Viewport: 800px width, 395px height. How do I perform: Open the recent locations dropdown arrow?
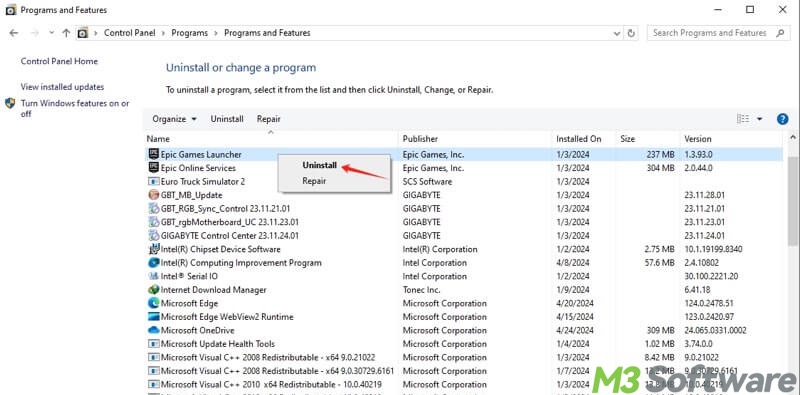[x=51, y=33]
